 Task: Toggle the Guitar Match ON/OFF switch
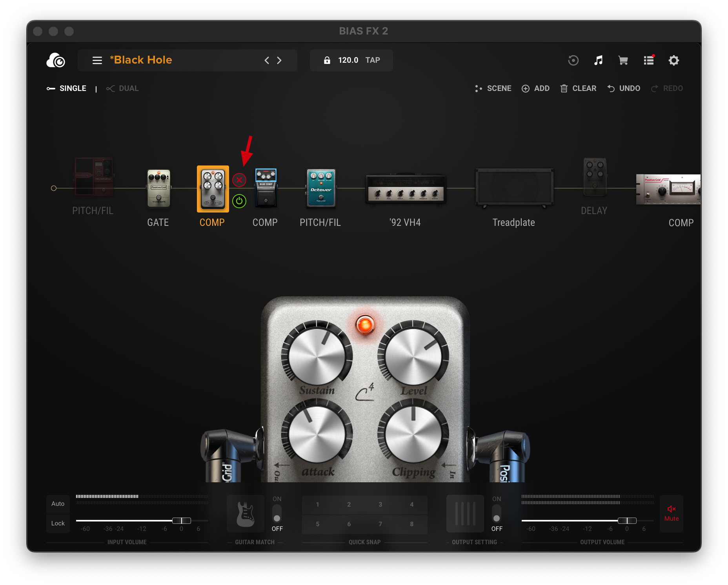coord(277,514)
